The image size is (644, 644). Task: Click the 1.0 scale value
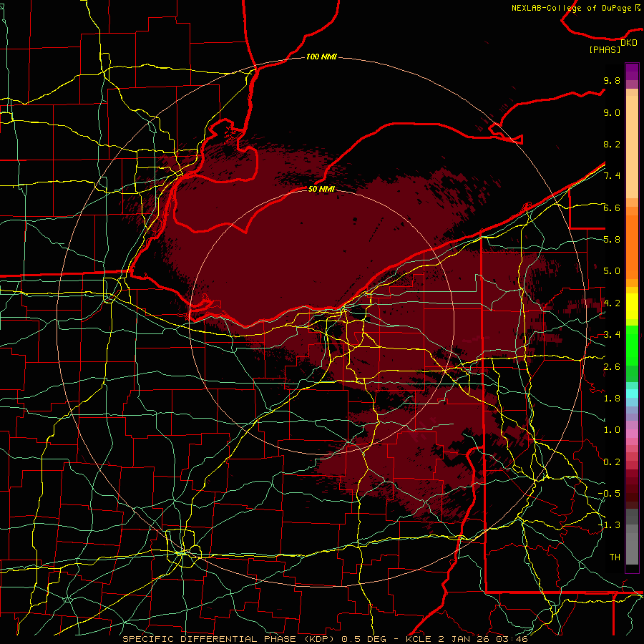point(612,430)
